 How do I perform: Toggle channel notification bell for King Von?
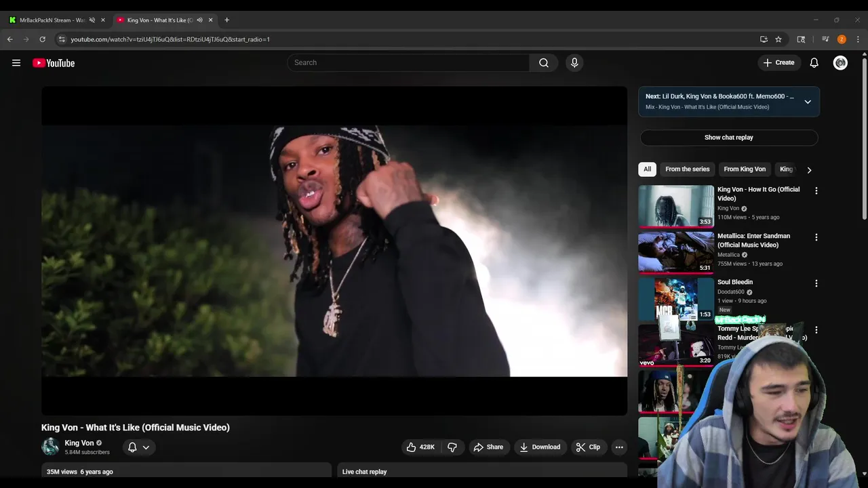(x=132, y=447)
